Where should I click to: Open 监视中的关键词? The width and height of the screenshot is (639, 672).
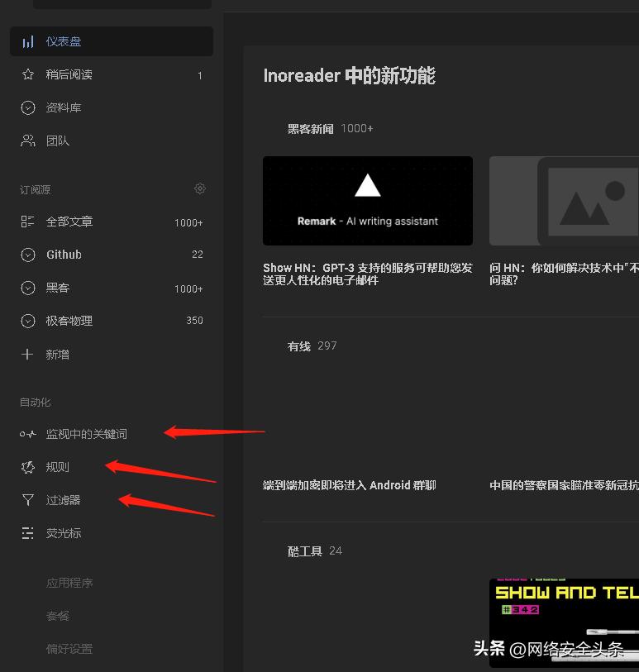(x=87, y=434)
